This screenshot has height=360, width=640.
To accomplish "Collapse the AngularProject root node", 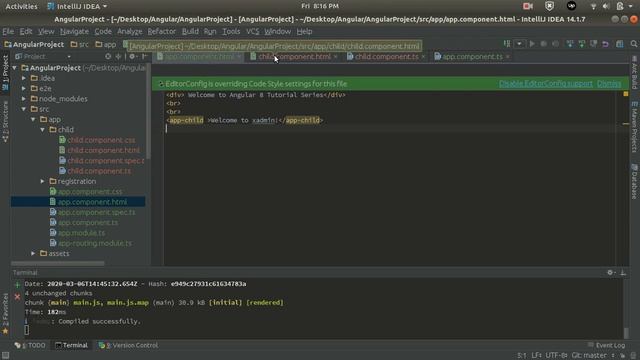I will point(15,68).
